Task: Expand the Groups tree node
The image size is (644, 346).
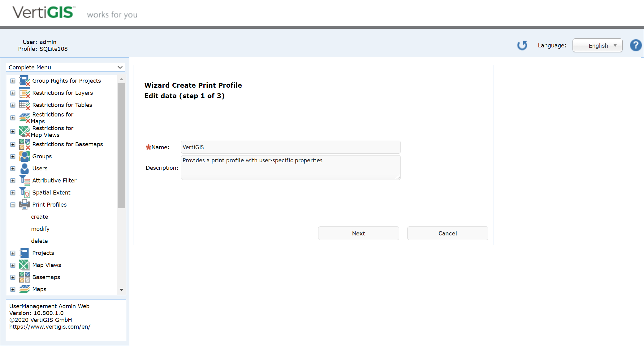Action: (x=13, y=156)
